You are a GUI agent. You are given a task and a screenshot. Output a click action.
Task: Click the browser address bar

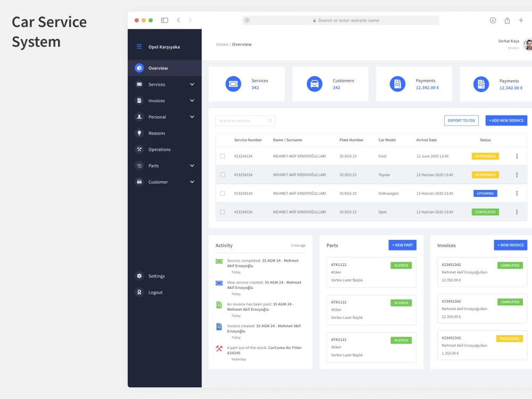(340, 20)
